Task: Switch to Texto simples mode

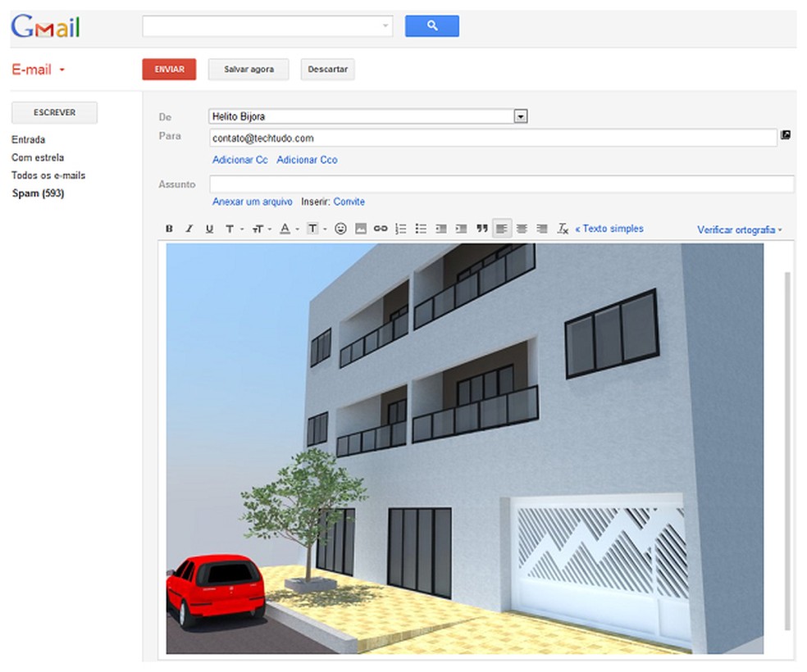Action: click(x=609, y=229)
